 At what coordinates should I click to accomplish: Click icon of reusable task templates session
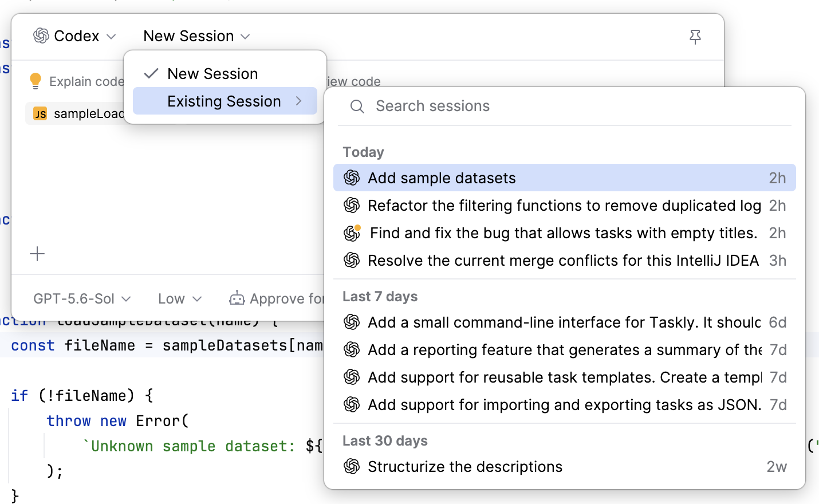tap(352, 377)
